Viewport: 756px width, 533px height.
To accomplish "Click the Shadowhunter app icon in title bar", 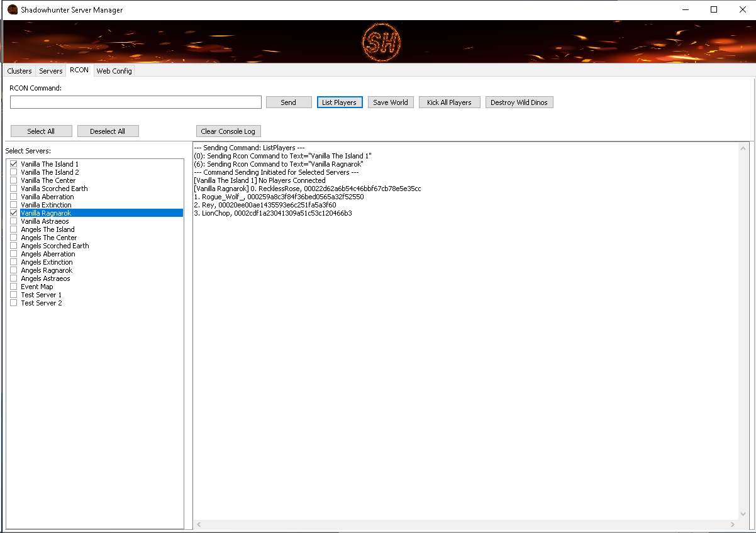I will tap(12, 9).
